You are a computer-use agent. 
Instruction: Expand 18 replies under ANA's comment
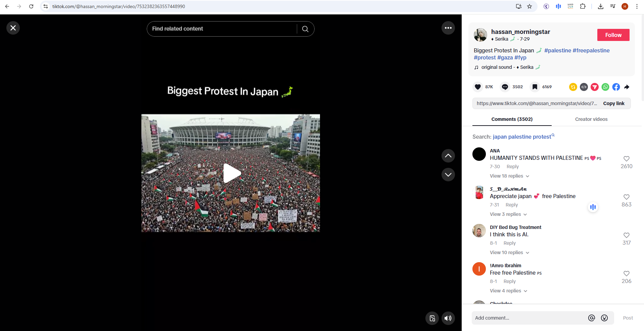(509, 176)
